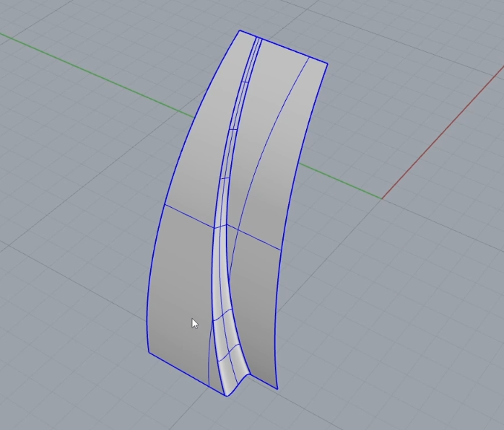Screen dimensions: 504x430
Task: Select the bottom-right corner vertex of the model
Action: (278, 389)
